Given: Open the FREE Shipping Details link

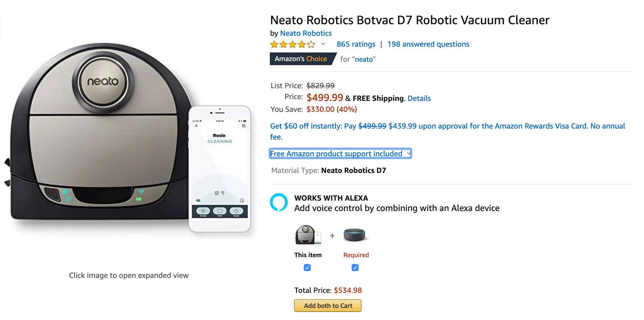Looking at the screenshot, I should click(x=419, y=98).
